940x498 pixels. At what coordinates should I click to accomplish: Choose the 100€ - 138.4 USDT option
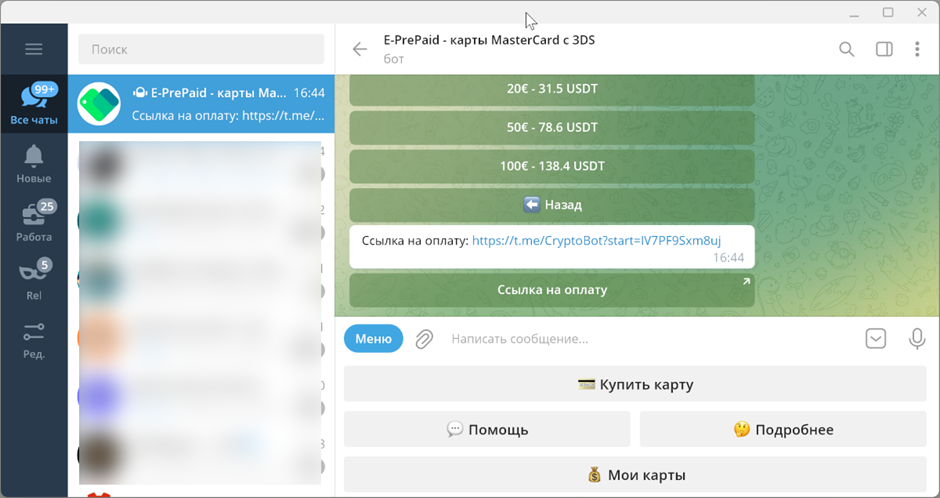tap(552, 166)
